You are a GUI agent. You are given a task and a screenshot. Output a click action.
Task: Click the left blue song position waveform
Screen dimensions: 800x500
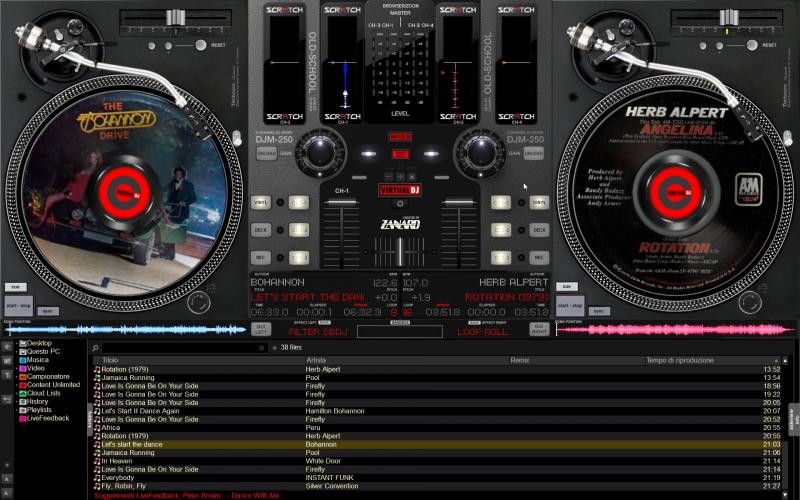tap(124, 330)
